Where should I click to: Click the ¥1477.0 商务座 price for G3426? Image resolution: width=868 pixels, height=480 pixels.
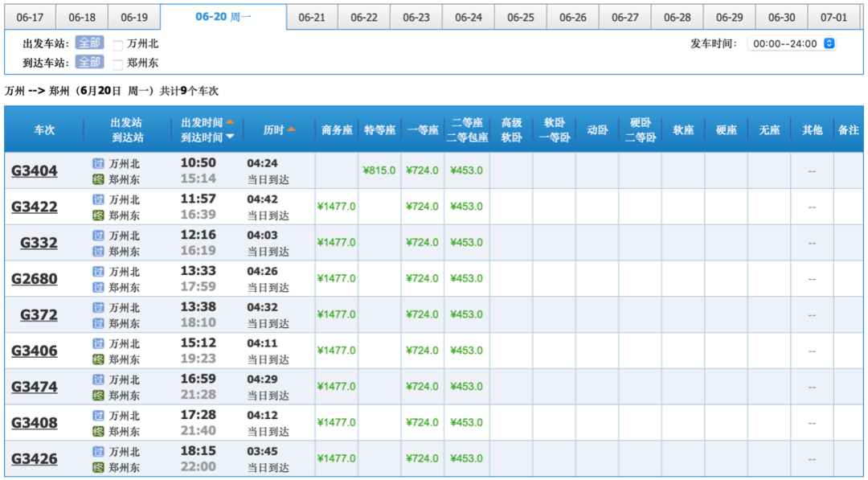point(336,458)
